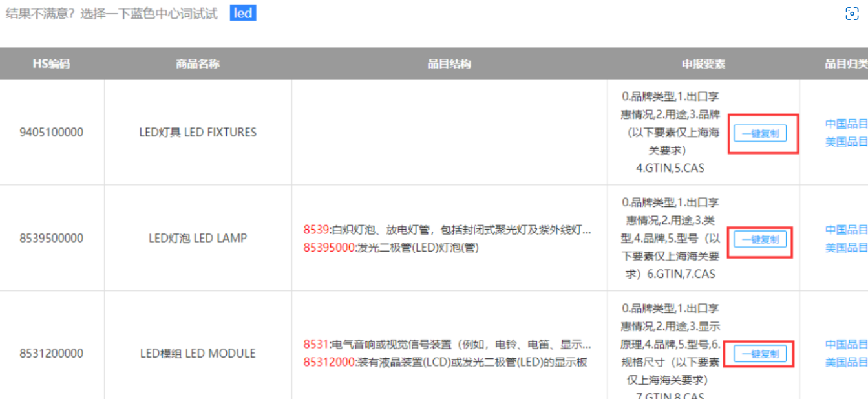Click 一键复制 for the LED MODULE row
Viewport: 868px width, 399px height.
click(760, 354)
